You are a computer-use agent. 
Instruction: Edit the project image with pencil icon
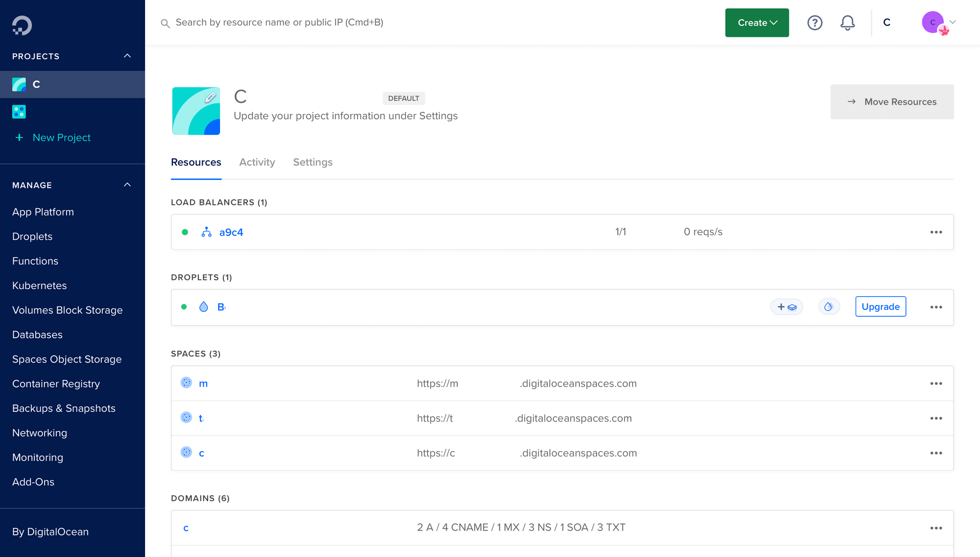(x=211, y=97)
